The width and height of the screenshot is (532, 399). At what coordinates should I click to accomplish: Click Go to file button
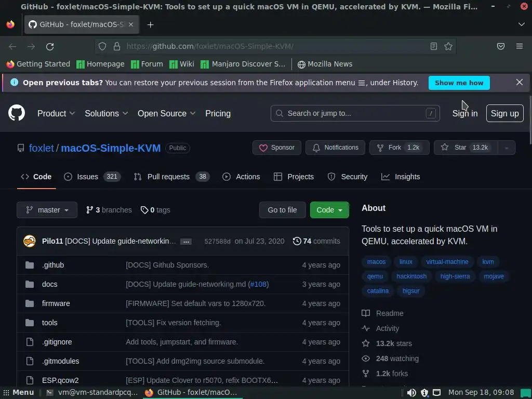(x=282, y=210)
